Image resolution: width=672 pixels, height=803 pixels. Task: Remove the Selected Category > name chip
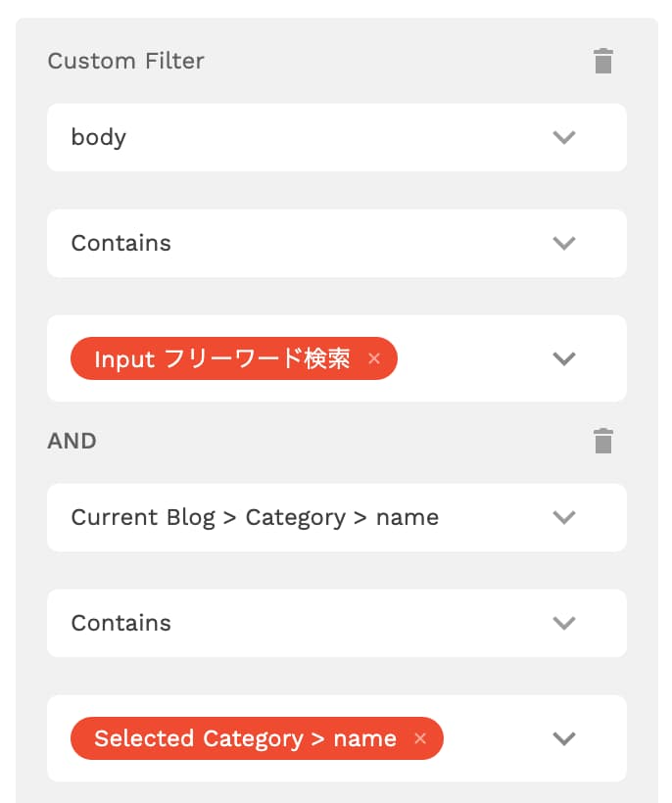pos(420,738)
